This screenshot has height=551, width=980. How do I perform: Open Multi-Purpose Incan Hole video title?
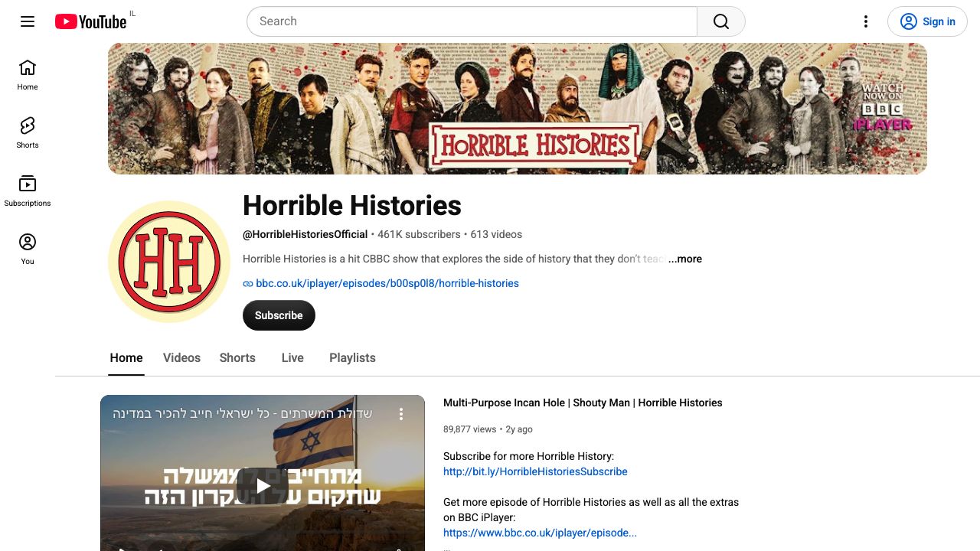(583, 403)
